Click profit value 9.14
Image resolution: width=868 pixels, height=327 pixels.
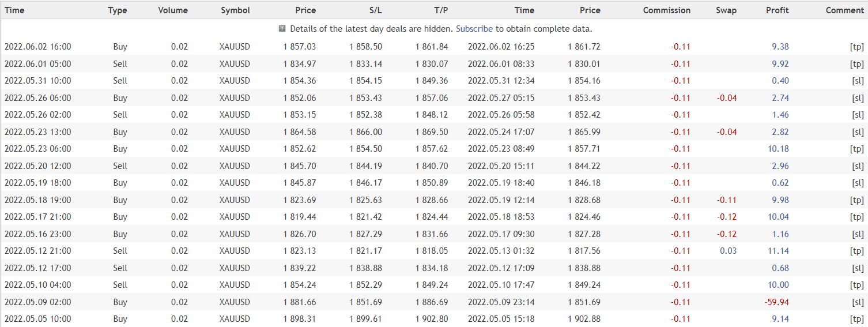780,319
